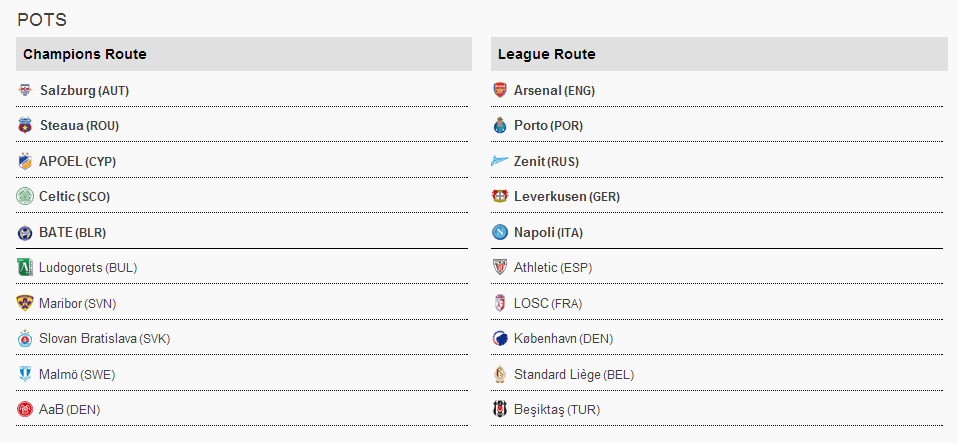Click the Leverkusen club crest icon
The height and width of the screenshot is (443, 958).
[x=500, y=196]
